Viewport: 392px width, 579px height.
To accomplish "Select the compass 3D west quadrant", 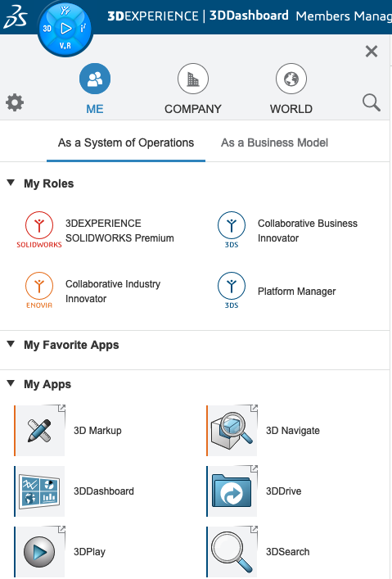I will pyautogui.click(x=47, y=29).
